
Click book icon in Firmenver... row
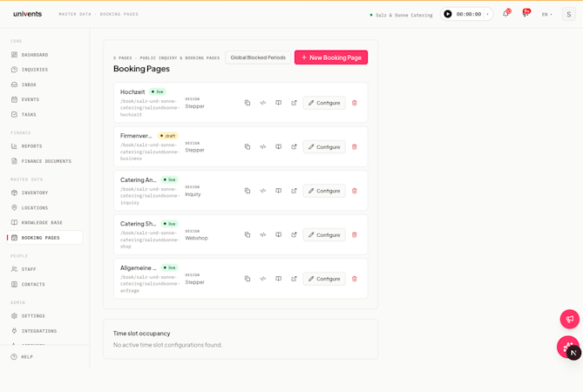[x=279, y=146]
